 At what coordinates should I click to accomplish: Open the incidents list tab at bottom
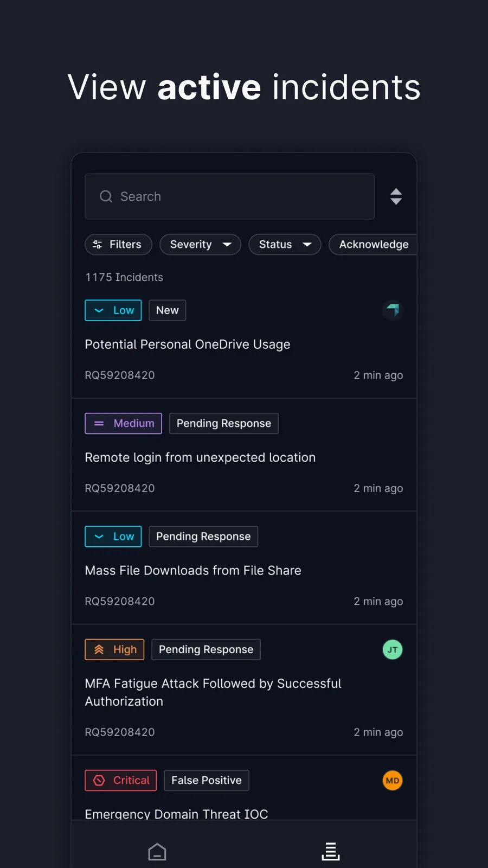click(x=330, y=851)
